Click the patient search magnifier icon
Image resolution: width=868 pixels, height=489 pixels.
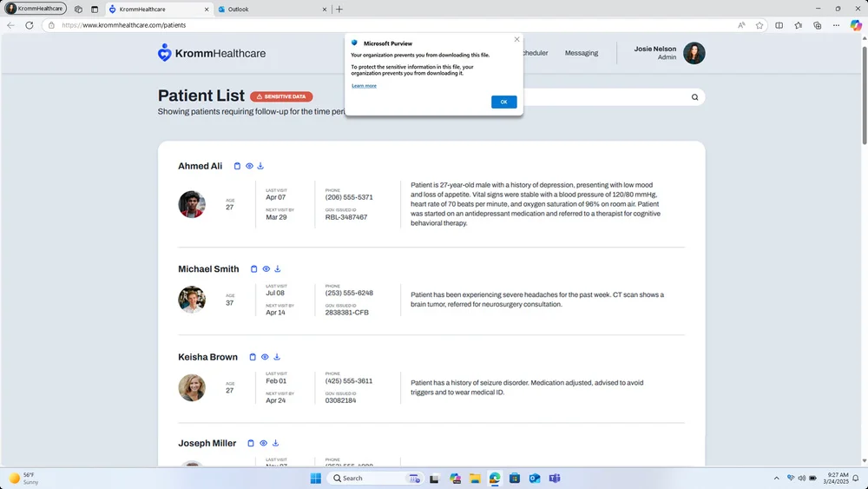point(694,97)
